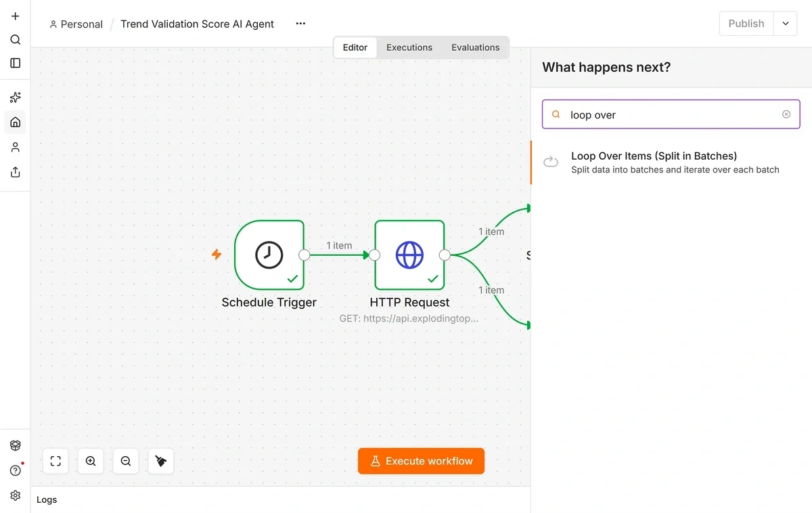Open the AI sparkles assistant icon

click(x=15, y=97)
